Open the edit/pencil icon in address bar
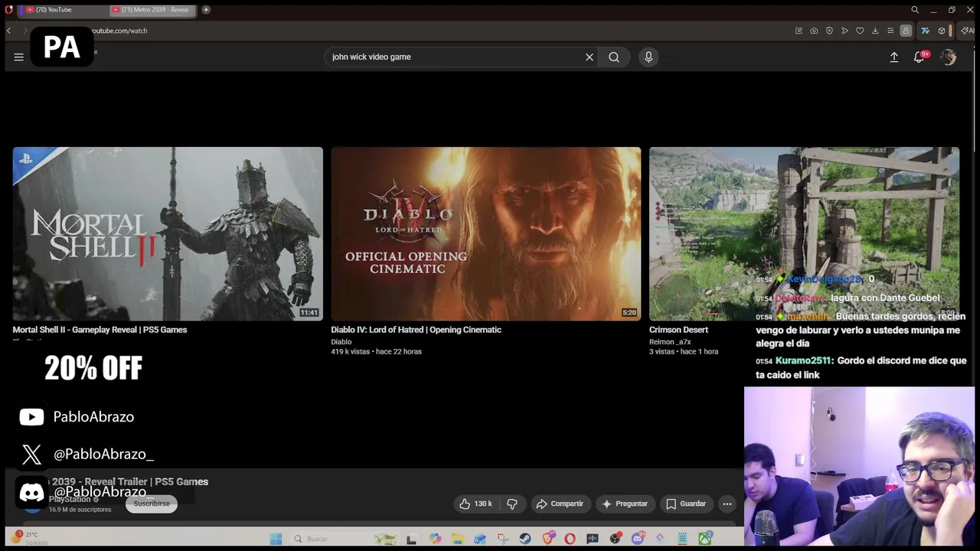 coord(799,31)
